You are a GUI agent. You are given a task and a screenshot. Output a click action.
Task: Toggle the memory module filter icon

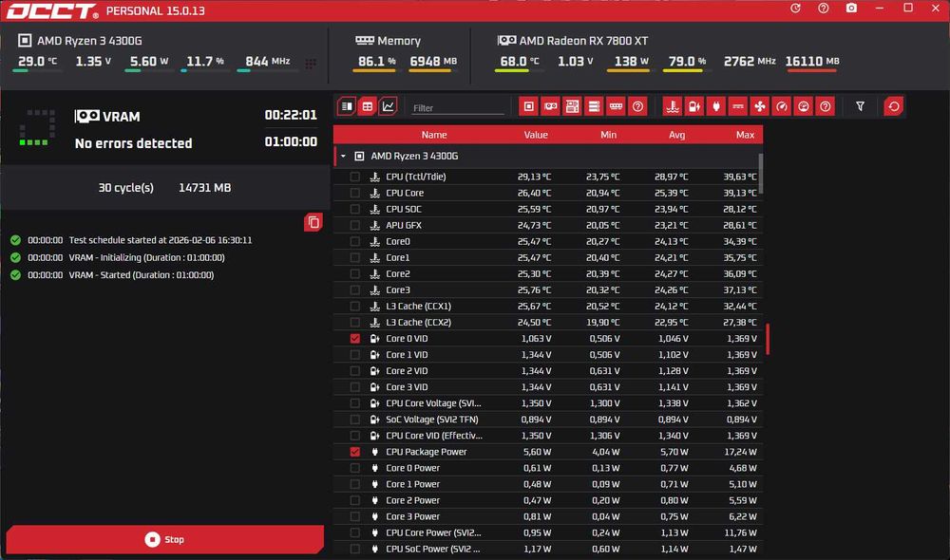coord(616,106)
